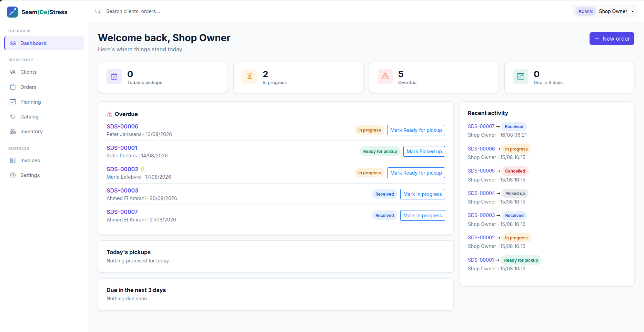This screenshot has height=332, width=644.
Task: Click the warning icon beside Overdue heading
Action: 109,114
